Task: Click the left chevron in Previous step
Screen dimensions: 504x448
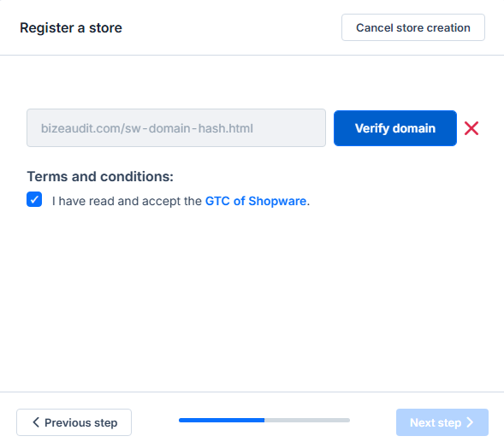Action: [x=36, y=422]
